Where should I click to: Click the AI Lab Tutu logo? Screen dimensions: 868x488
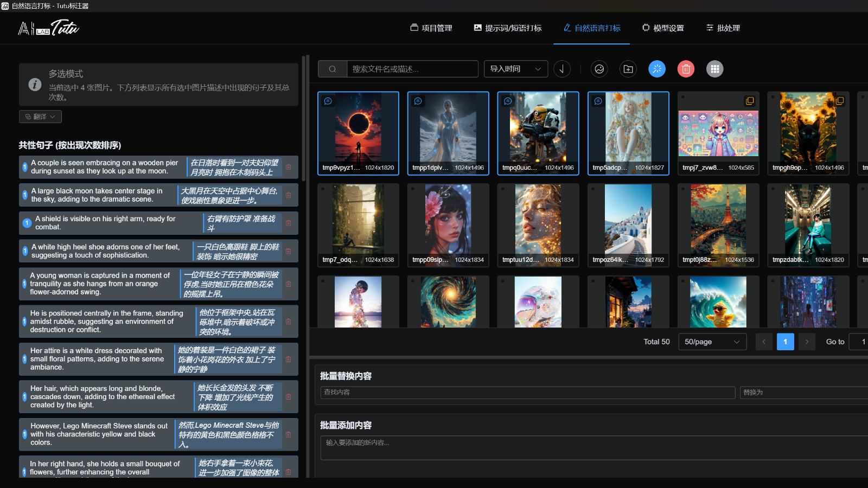48,28
